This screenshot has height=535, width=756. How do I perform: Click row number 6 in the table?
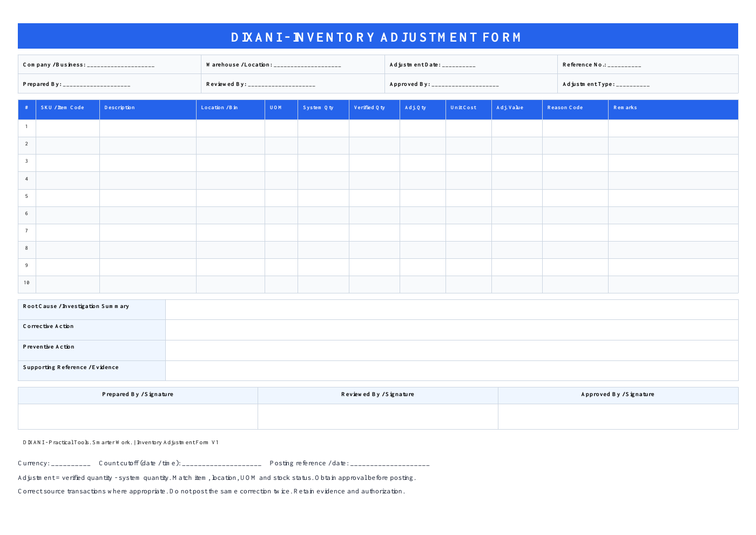[26, 213]
